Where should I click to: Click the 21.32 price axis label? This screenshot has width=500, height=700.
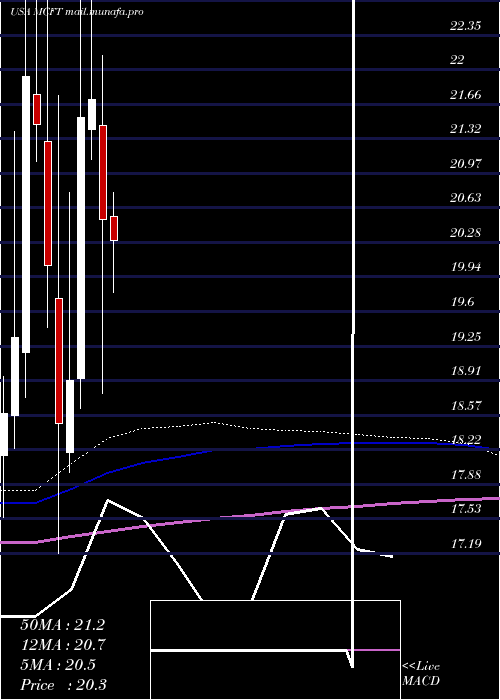(465, 129)
